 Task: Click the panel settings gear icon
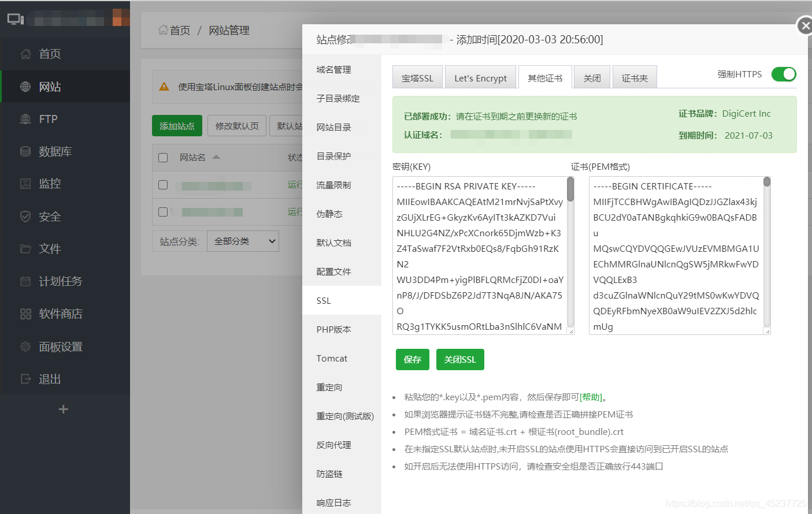25,347
